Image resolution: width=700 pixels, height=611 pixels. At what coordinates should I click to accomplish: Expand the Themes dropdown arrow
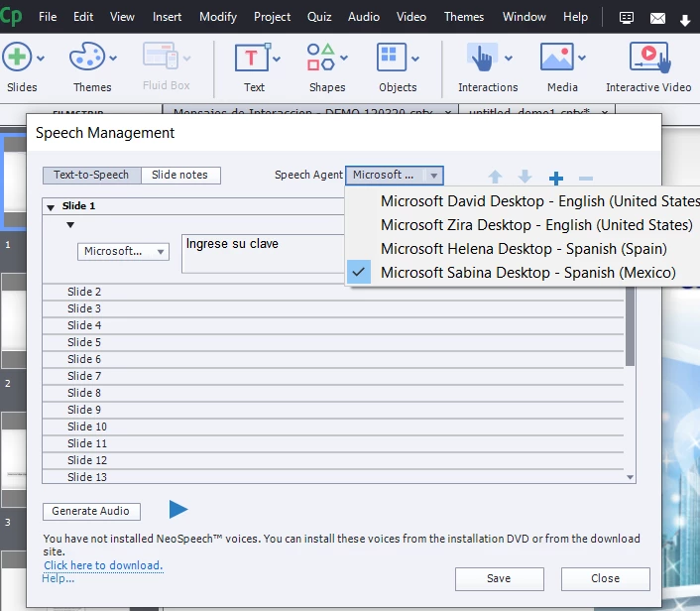coord(113,59)
